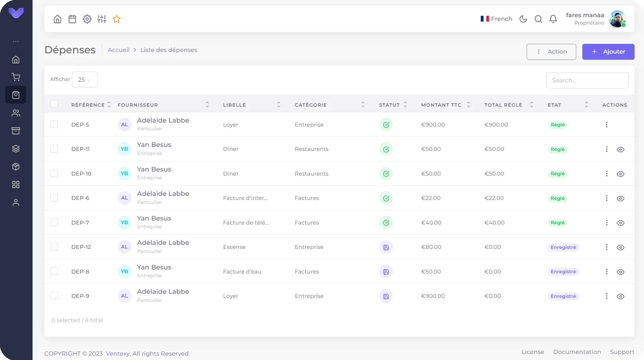Screen dimensions: 644x360
Task: Select the DEP-12 row checkbox
Action: pyautogui.click(x=54, y=247)
